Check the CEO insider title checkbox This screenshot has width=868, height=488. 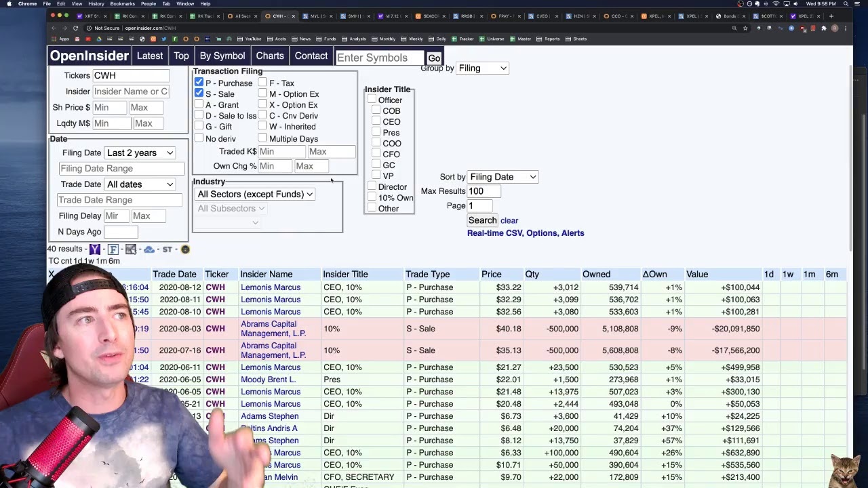(x=376, y=121)
